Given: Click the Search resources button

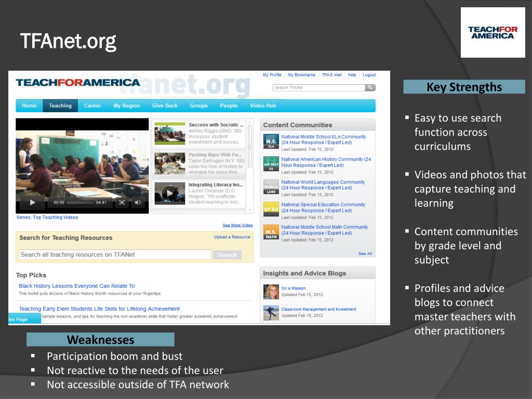Looking at the screenshot, I should (x=228, y=255).
